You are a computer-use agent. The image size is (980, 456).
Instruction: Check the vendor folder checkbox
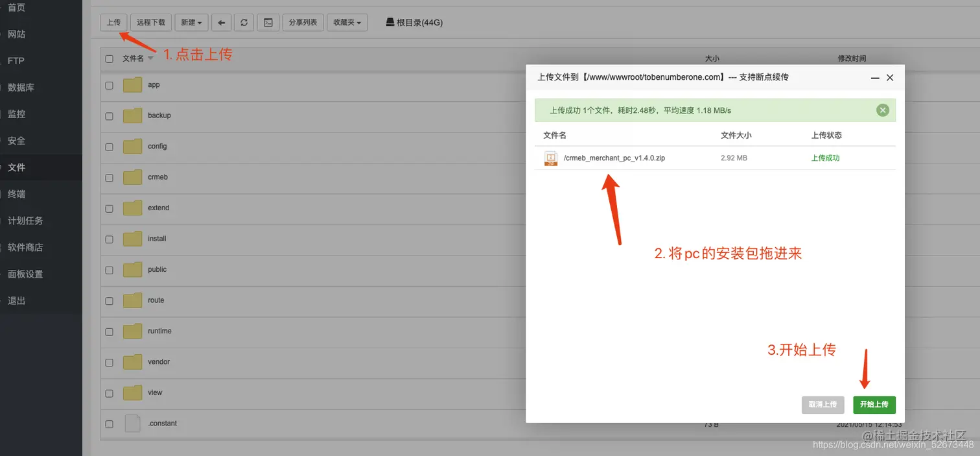[x=109, y=363]
